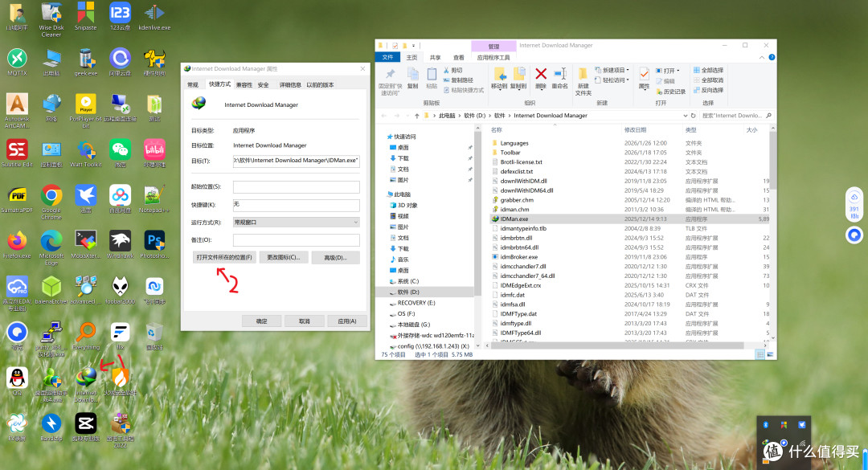Viewport: 868px width, 470px height.
Task: Open the 应用程序工具 ribbon tab
Action: pyautogui.click(x=493, y=58)
